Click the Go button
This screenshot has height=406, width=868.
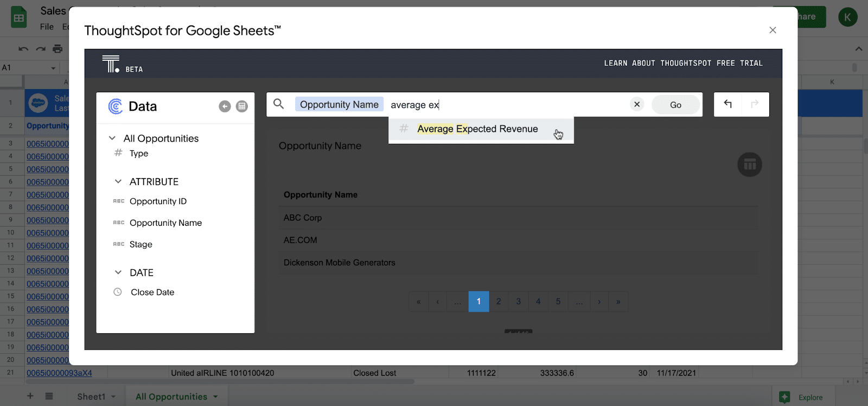click(675, 105)
